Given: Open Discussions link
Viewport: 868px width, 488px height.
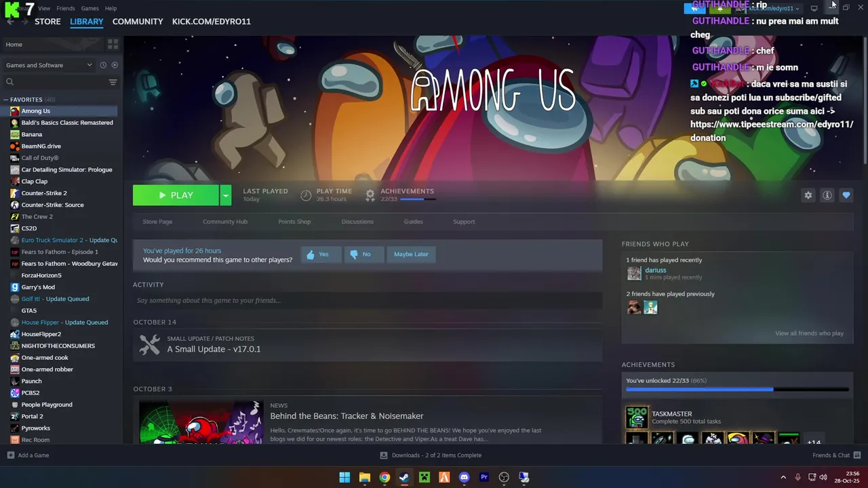Looking at the screenshot, I should (357, 222).
